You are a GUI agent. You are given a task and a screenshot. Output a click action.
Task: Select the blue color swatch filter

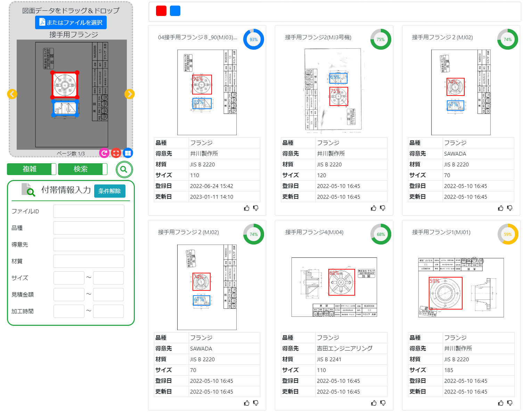click(x=175, y=11)
